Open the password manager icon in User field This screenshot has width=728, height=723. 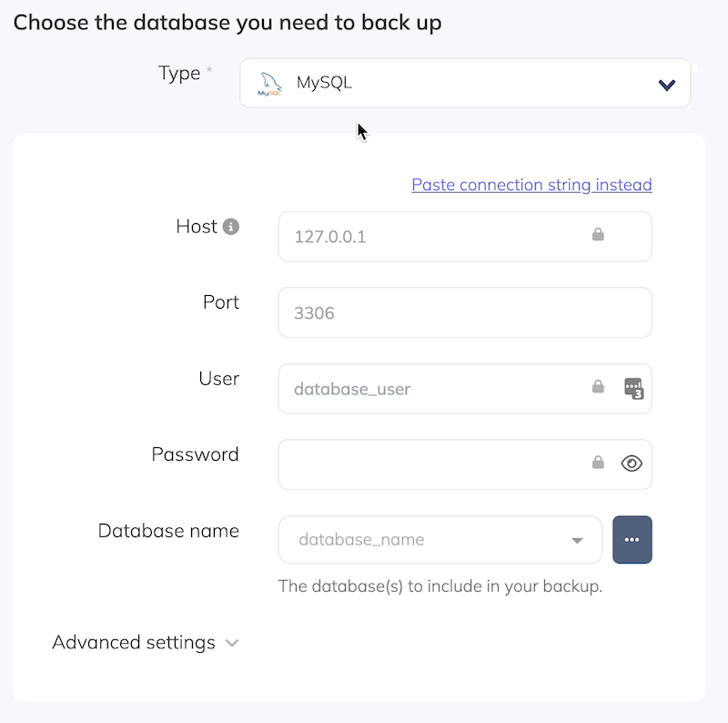click(633, 389)
